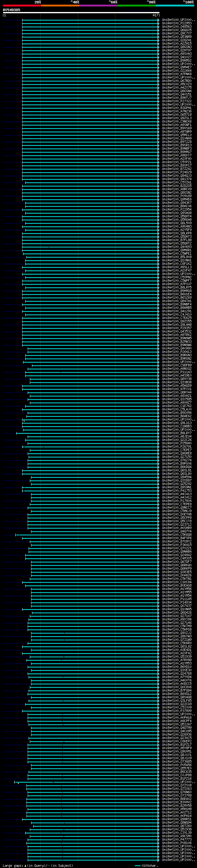197x868 pixels.
Task: Click label UniRef100_Q67BD0
Action: tap(177, 81)
